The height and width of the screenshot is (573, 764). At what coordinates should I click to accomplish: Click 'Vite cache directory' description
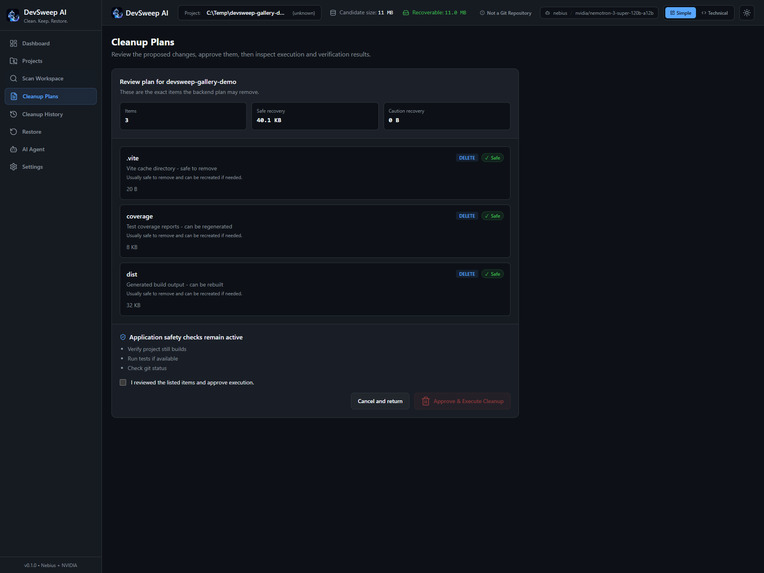click(172, 169)
